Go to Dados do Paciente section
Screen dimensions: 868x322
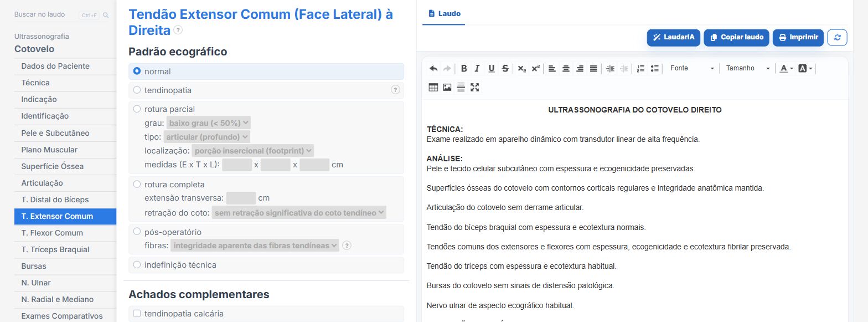click(65, 66)
